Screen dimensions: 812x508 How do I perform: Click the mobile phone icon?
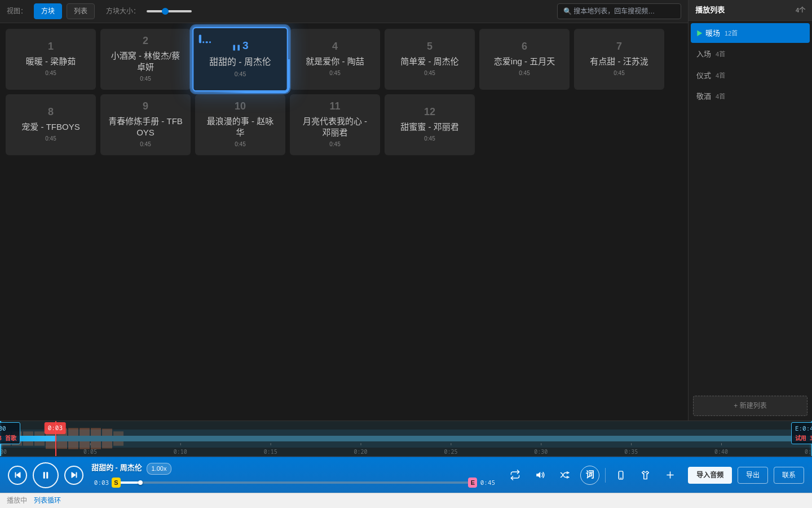click(x=621, y=475)
